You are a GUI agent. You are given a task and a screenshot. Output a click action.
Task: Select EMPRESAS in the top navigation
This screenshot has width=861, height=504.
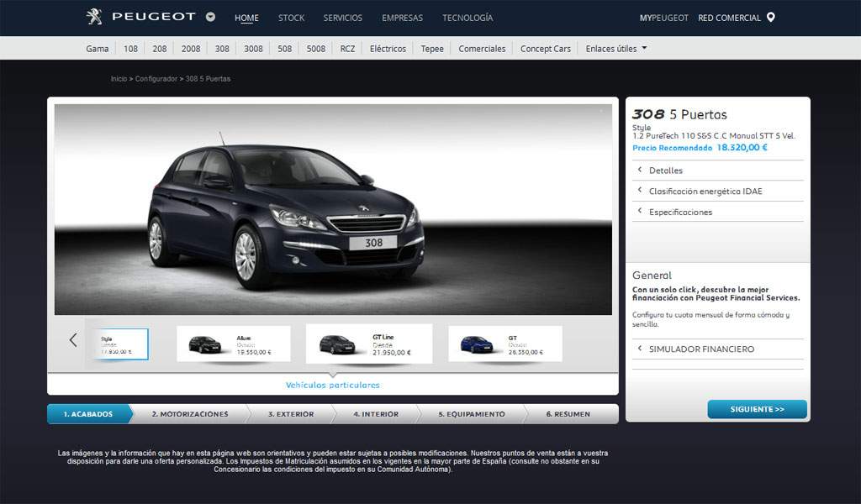point(403,18)
